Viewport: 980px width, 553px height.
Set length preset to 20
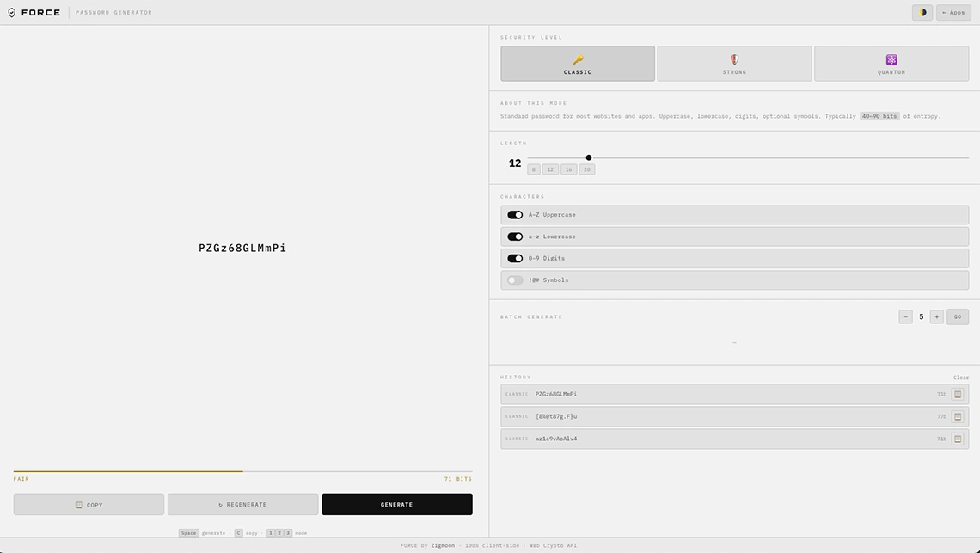pyautogui.click(x=587, y=169)
